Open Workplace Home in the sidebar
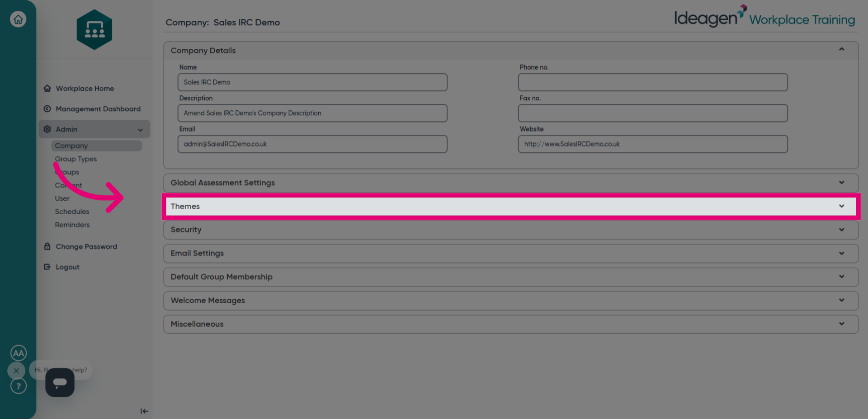868x419 pixels. (85, 89)
